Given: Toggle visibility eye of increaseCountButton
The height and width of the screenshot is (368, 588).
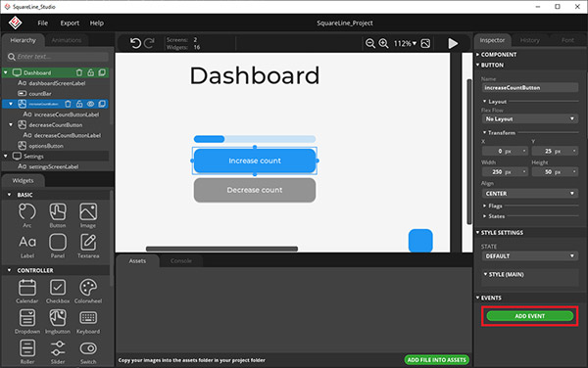Looking at the screenshot, I should pyautogui.click(x=90, y=104).
